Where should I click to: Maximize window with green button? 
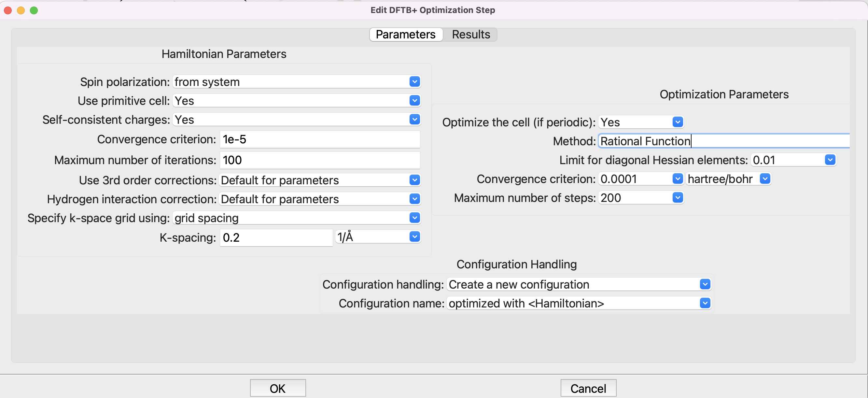pyautogui.click(x=34, y=10)
